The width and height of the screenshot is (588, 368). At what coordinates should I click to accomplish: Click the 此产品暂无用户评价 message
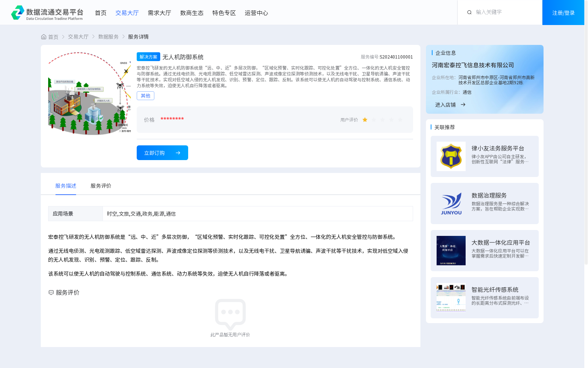point(230,335)
